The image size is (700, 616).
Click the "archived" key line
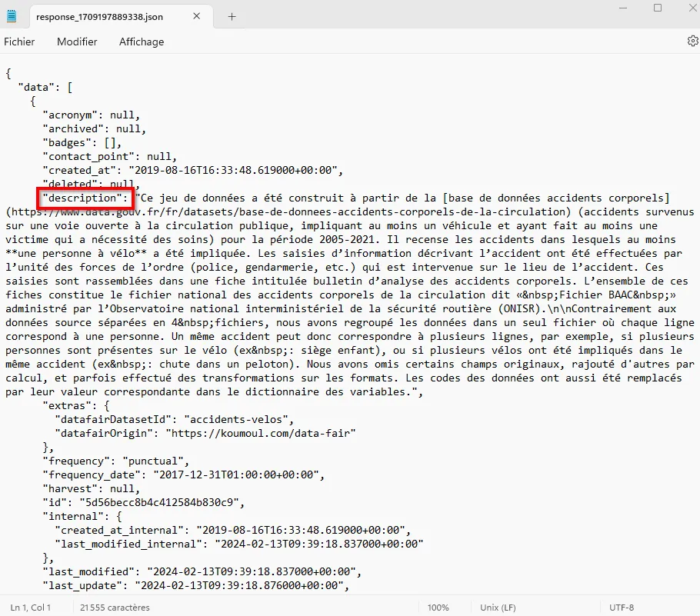pyautogui.click(x=95, y=128)
